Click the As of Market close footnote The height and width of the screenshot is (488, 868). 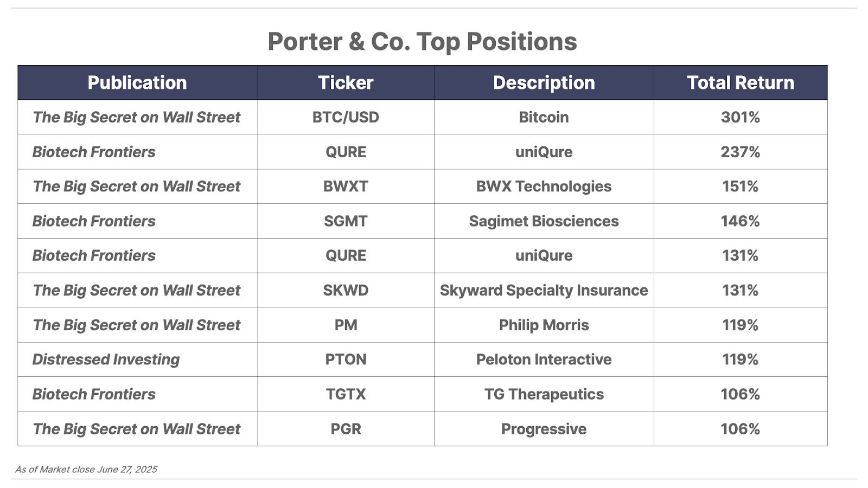(x=86, y=470)
